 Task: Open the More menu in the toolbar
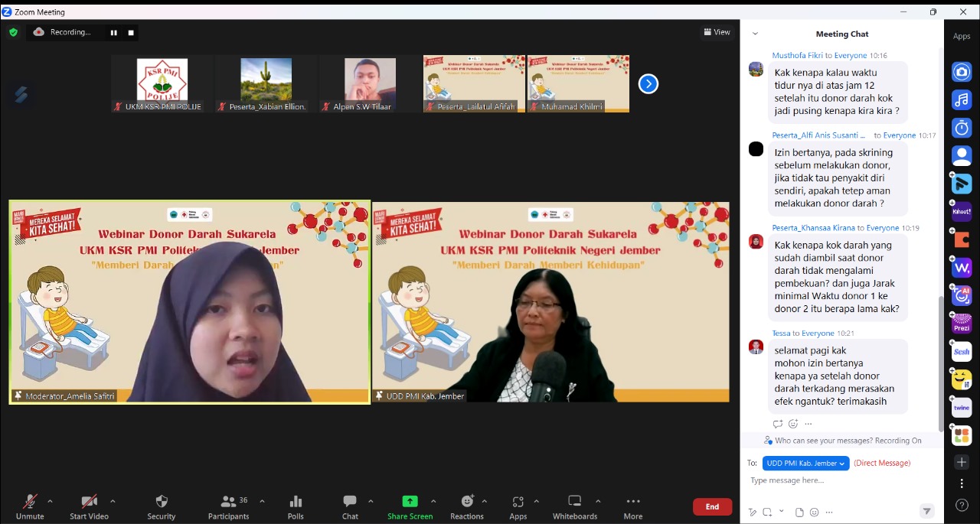(632, 506)
